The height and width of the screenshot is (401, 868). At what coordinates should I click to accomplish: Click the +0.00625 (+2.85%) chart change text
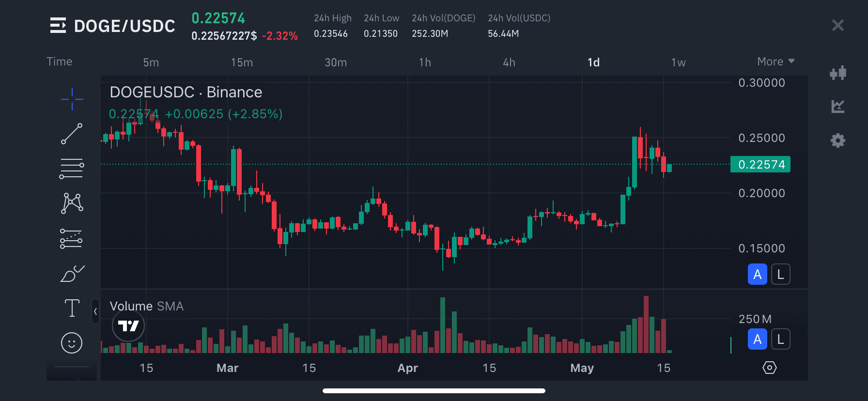click(x=224, y=114)
